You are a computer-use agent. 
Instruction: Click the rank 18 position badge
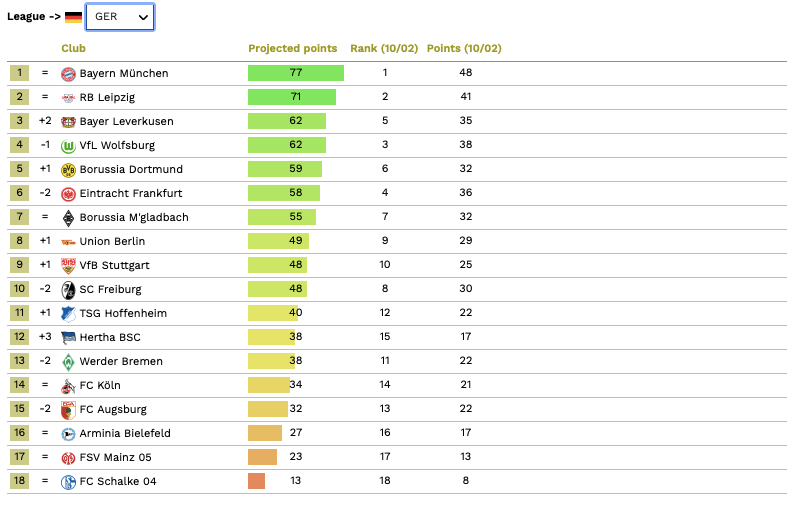pyautogui.click(x=19, y=481)
